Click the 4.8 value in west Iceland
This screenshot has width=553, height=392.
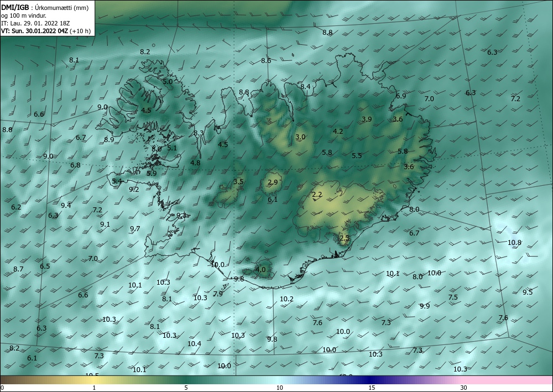coord(195,163)
